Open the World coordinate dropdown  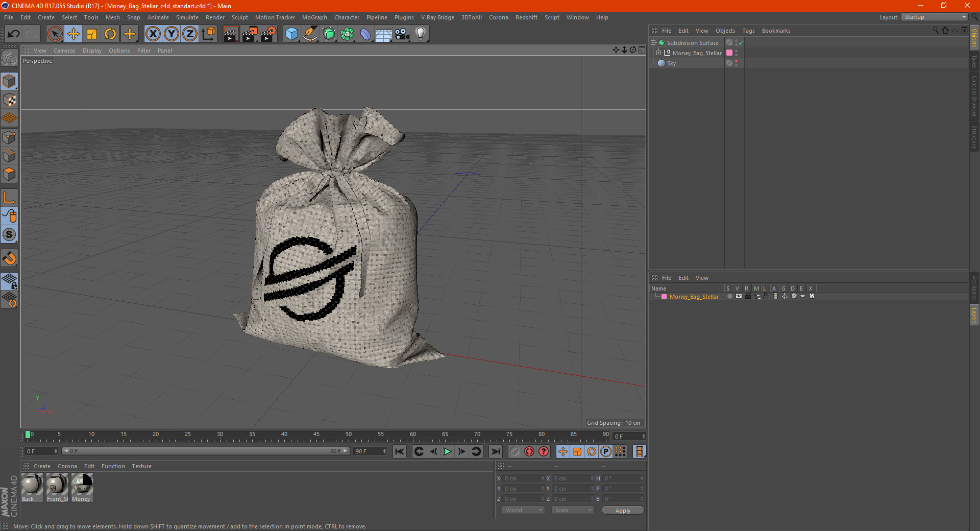523,510
